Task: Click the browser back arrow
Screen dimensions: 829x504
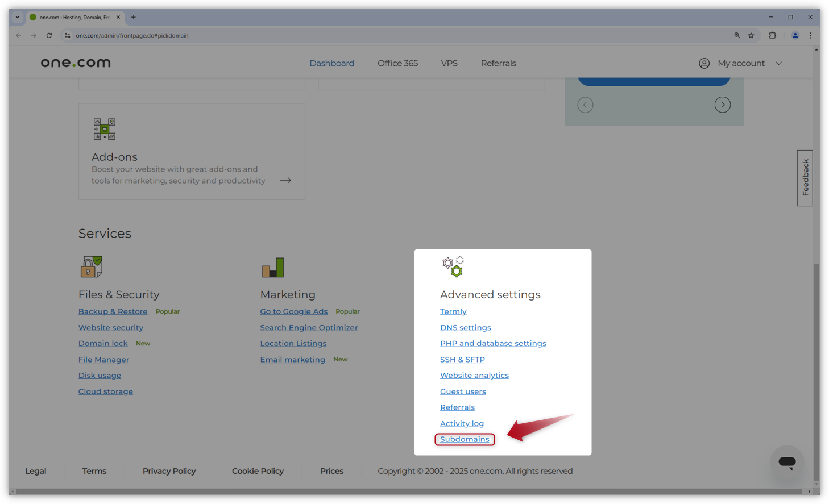Action: (18, 35)
